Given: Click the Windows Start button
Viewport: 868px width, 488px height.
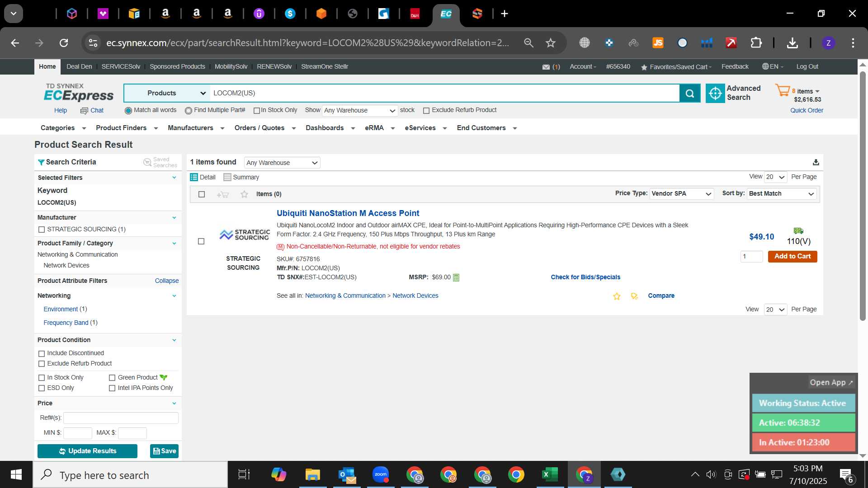Looking at the screenshot, I should click(x=16, y=474).
